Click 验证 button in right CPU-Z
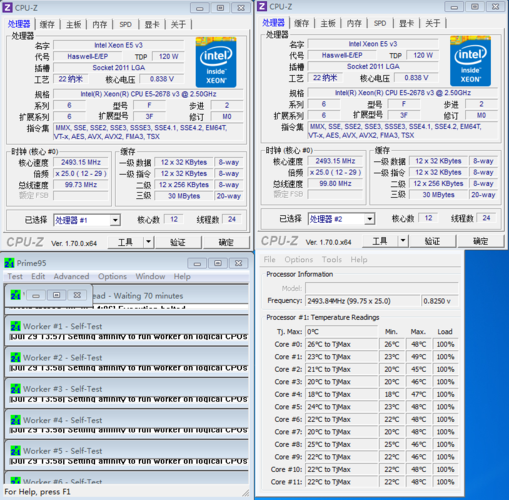 coord(432,241)
